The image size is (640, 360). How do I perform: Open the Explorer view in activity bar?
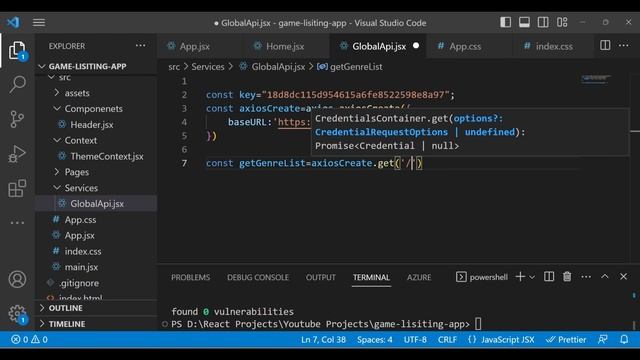[17, 51]
